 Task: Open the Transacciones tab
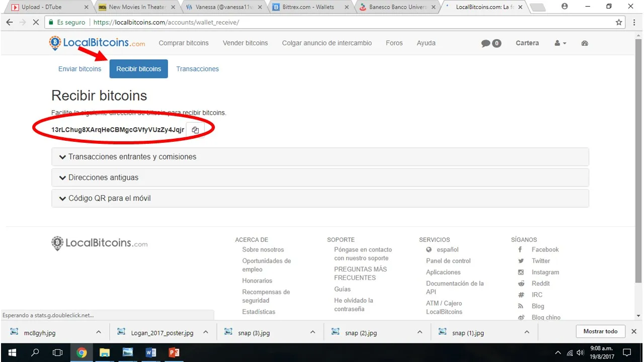pyautogui.click(x=197, y=69)
